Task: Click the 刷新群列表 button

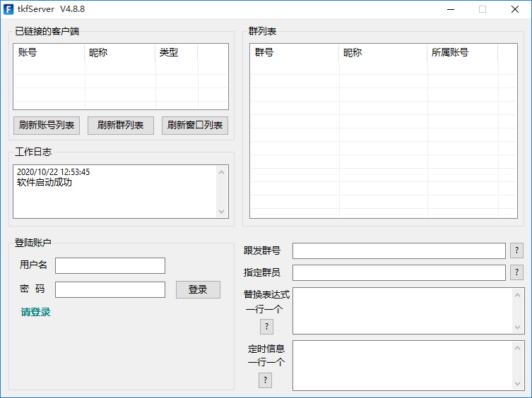Action: click(120, 126)
